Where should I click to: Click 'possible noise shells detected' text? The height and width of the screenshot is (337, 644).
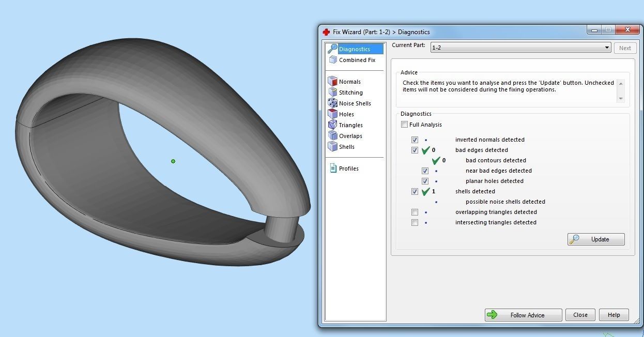505,202
